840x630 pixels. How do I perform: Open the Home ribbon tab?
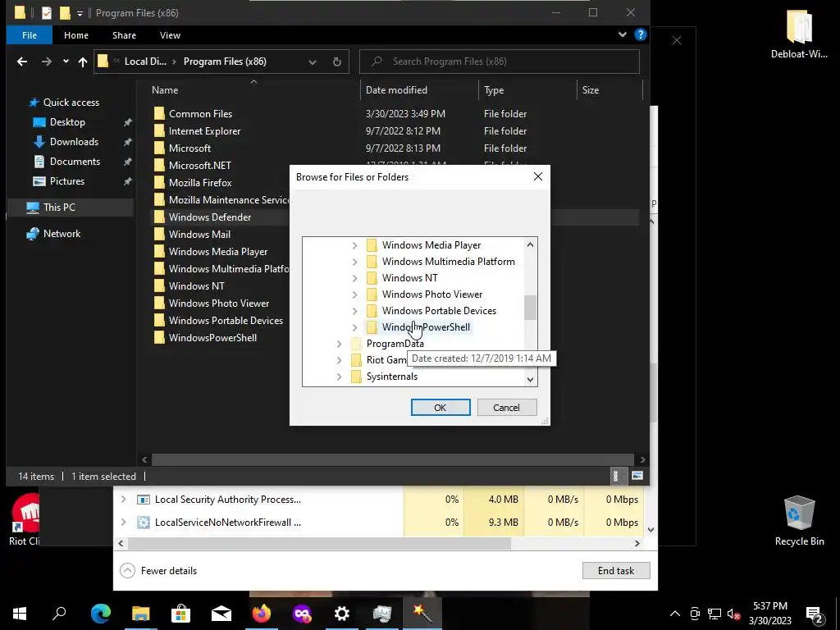point(76,35)
